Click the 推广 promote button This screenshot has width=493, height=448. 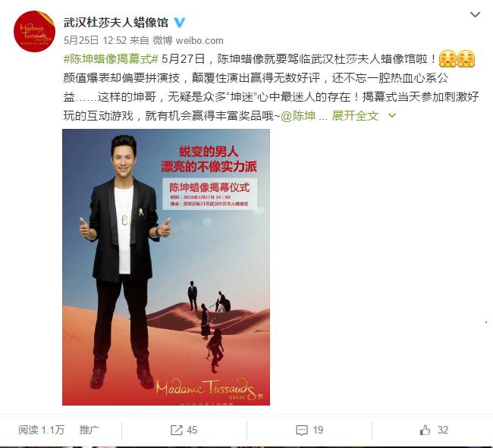(x=89, y=430)
